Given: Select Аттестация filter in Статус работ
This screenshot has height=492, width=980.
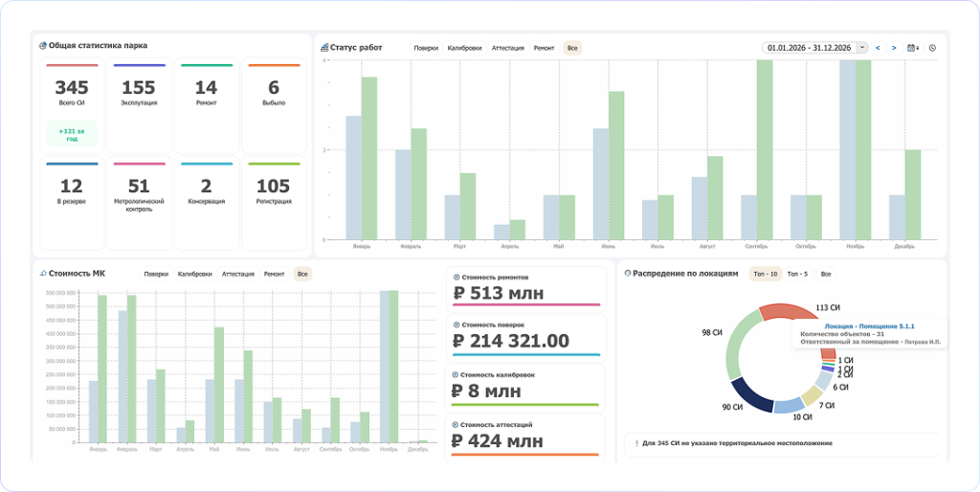Looking at the screenshot, I should point(507,48).
